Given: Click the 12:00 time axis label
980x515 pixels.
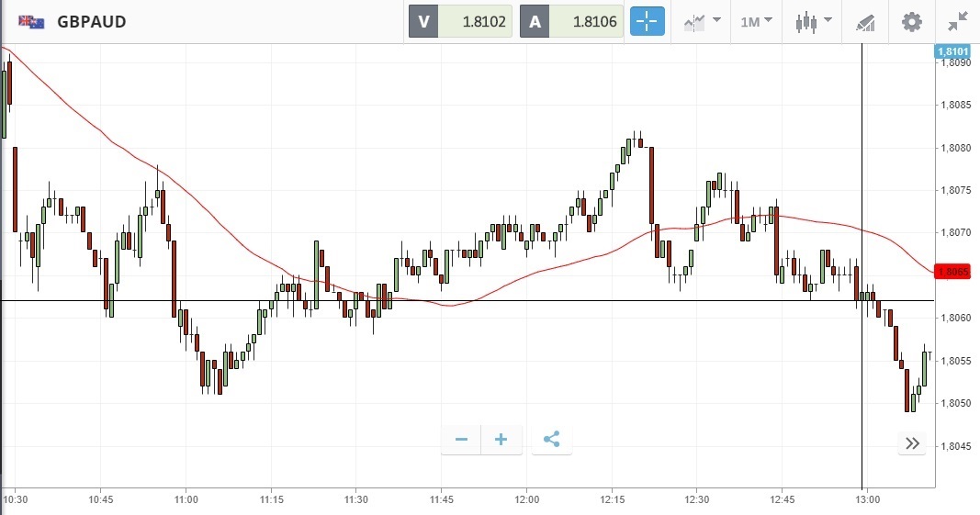Looking at the screenshot, I should 526,499.
